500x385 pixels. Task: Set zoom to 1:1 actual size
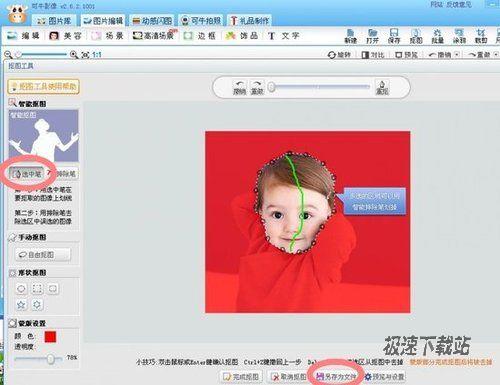tap(97, 55)
